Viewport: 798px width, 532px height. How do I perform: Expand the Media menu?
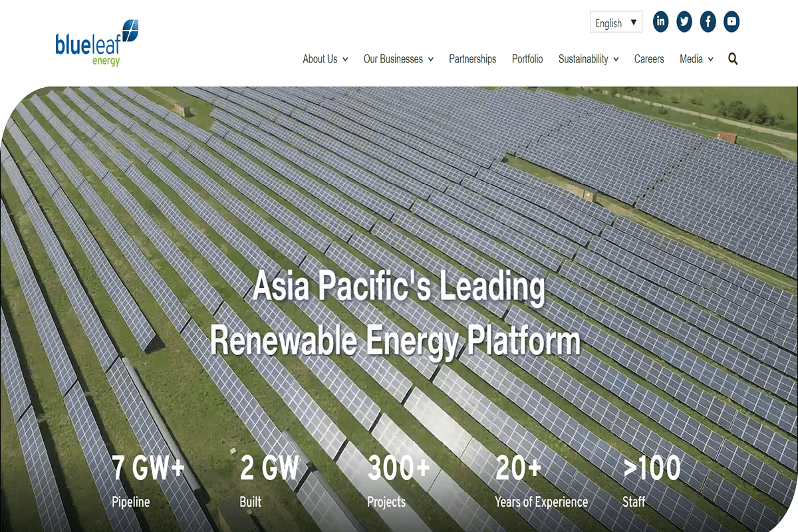click(x=696, y=59)
